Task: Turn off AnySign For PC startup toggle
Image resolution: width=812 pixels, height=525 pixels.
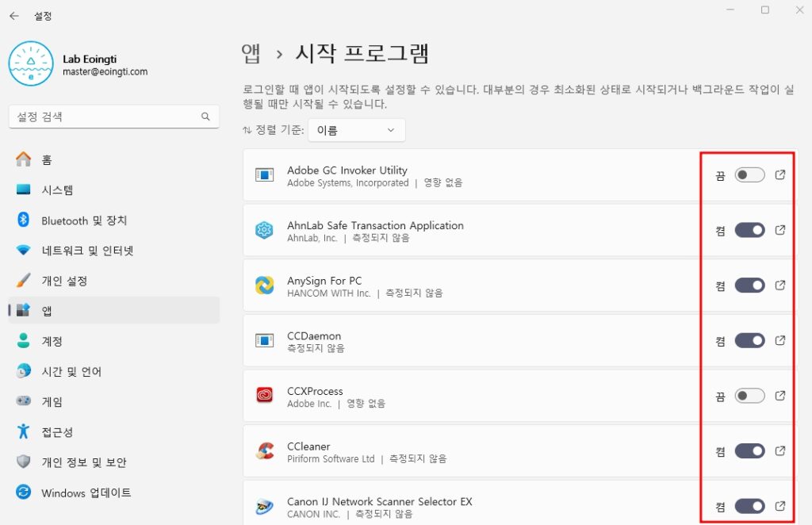Action: (749, 285)
